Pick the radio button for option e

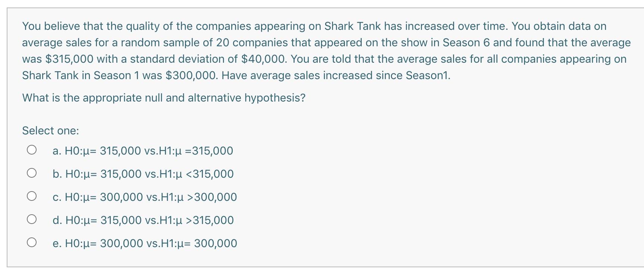coord(32,243)
